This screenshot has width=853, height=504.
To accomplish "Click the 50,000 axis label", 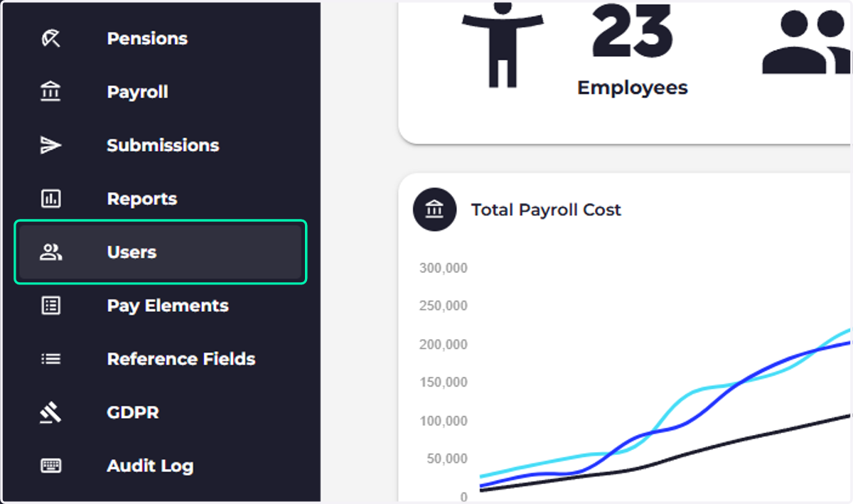I will 447,459.
